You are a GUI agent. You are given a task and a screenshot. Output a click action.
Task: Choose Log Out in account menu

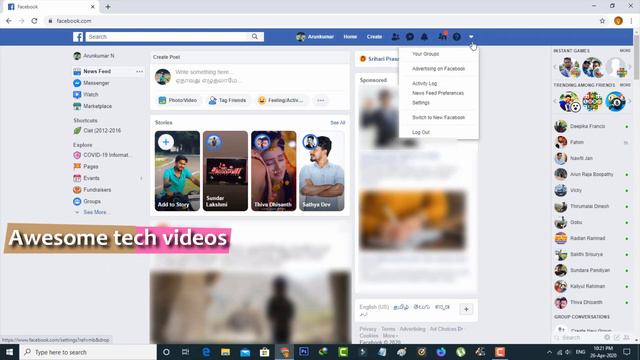[x=421, y=132]
